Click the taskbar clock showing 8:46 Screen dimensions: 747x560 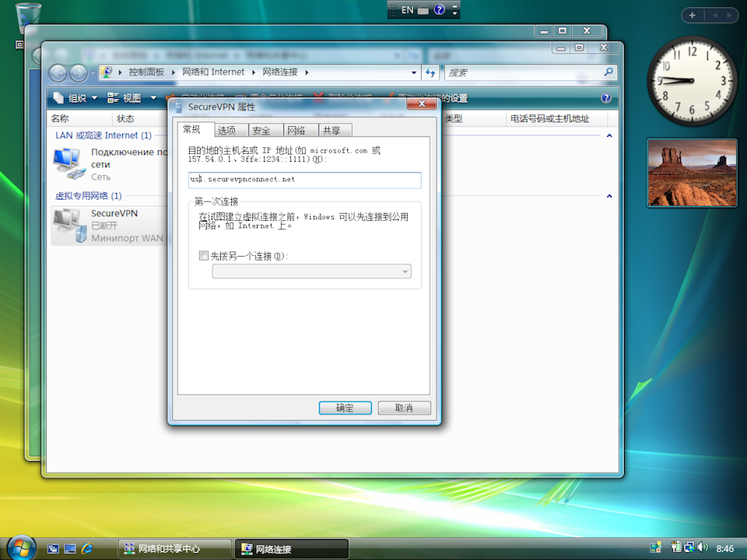725,548
